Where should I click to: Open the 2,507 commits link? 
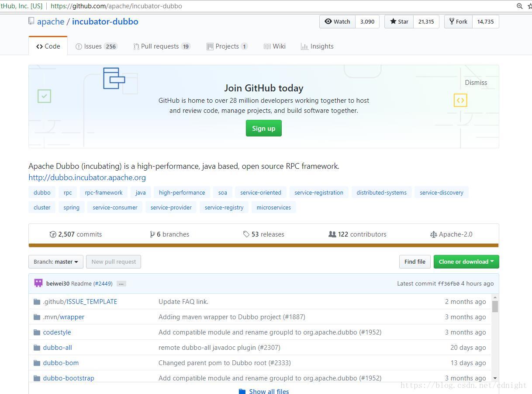[x=76, y=234]
